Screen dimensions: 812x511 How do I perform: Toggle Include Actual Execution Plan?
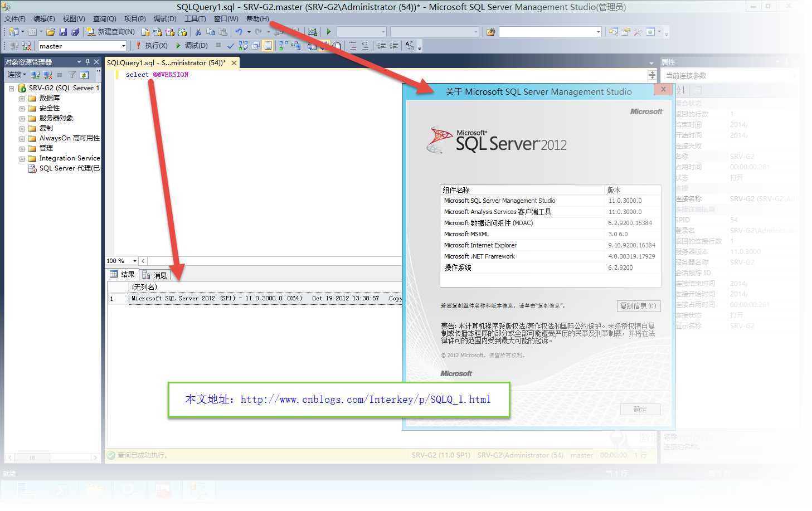point(283,46)
